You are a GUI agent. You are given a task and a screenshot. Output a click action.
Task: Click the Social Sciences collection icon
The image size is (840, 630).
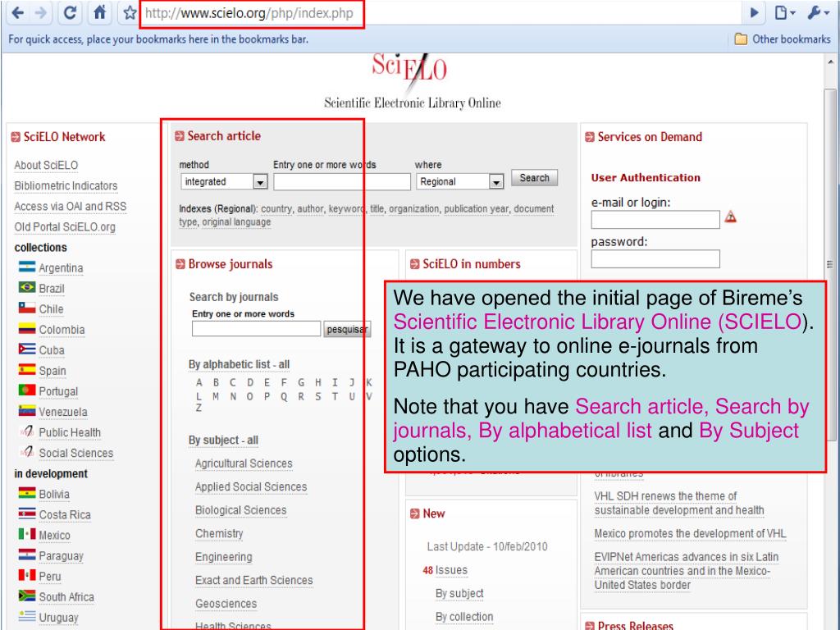click(27, 452)
